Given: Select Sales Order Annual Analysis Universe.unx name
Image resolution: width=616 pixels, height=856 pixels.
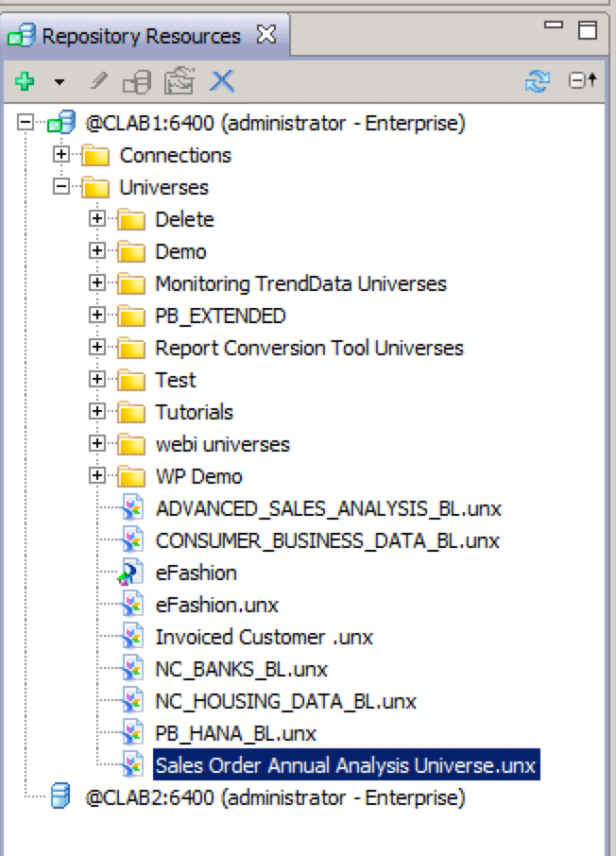Looking at the screenshot, I should 346,765.
